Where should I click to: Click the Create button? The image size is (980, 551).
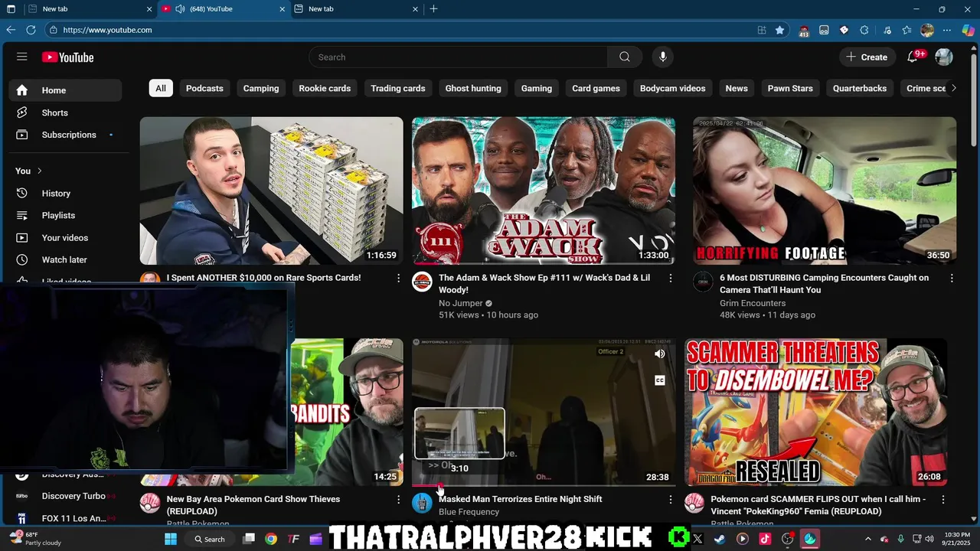pos(867,57)
